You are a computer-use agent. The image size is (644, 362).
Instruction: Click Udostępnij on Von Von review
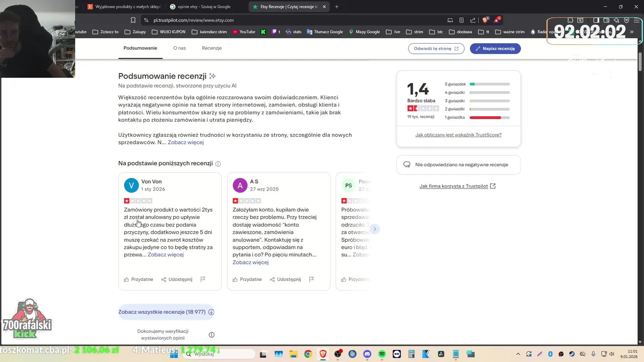click(x=177, y=279)
